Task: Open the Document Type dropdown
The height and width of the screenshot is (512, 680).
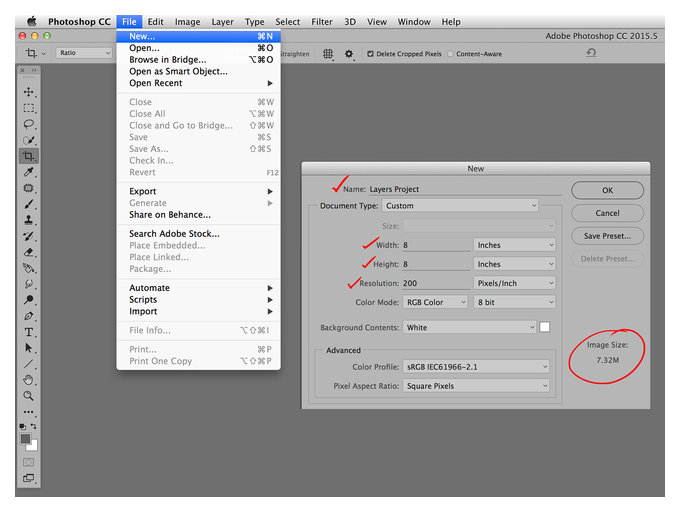Action: tap(460, 205)
